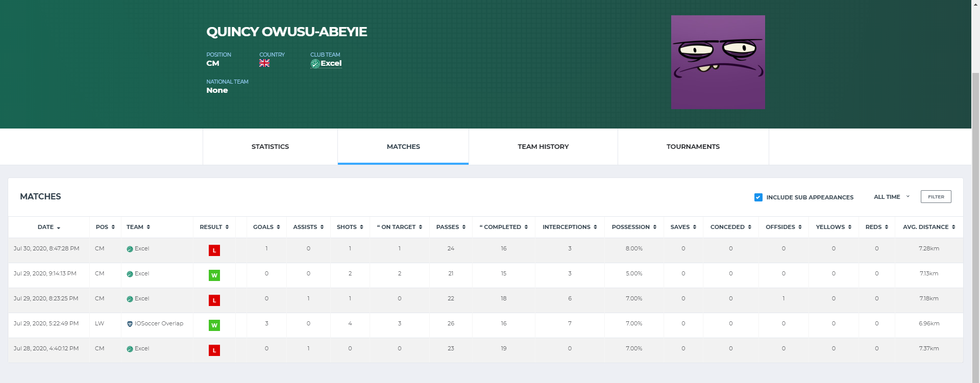Click the Excel club badge icon in header
The image size is (980, 383).
[315, 64]
